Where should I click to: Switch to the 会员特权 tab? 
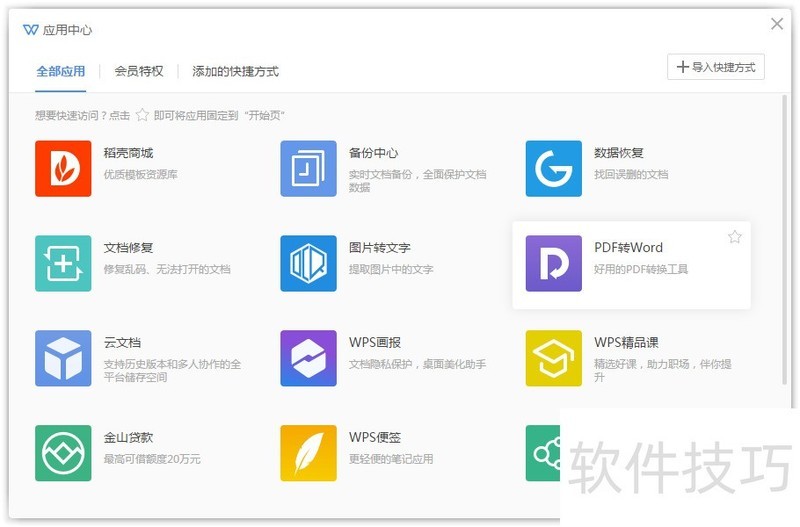click(139, 71)
